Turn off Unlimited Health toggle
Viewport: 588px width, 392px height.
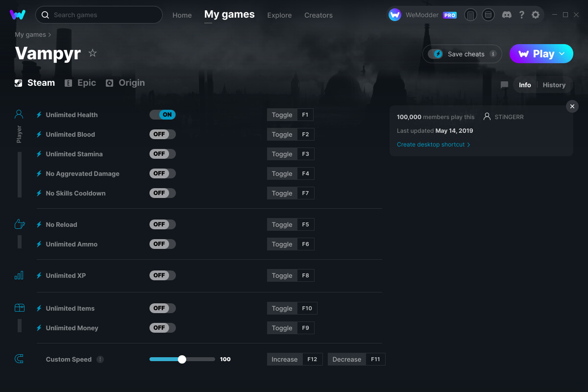tap(163, 115)
